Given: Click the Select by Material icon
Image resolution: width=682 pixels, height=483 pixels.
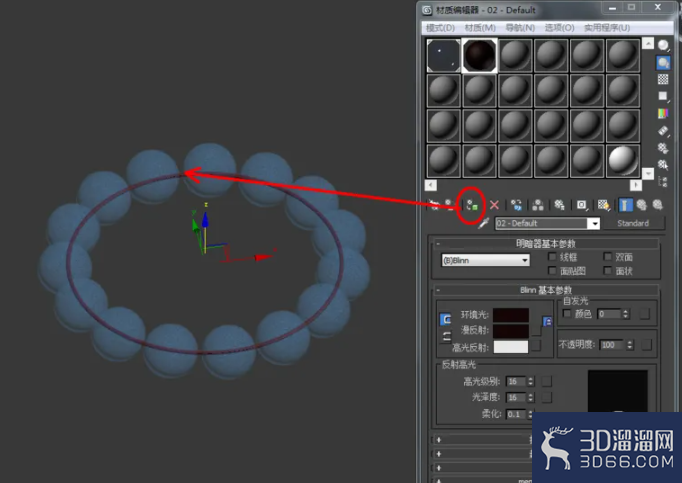Looking at the screenshot, I should 663,164.
